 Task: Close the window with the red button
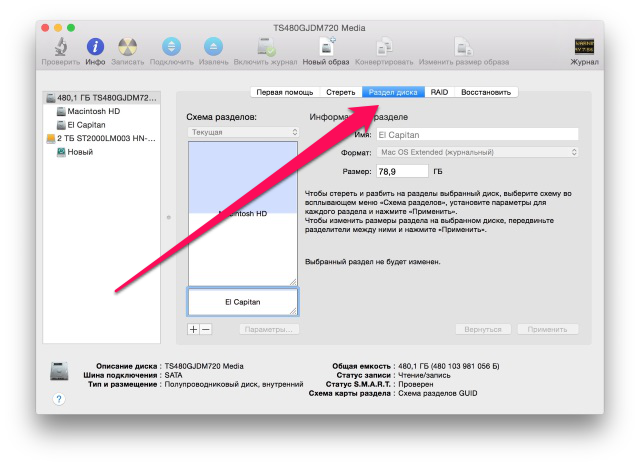(x=45, y=28)
